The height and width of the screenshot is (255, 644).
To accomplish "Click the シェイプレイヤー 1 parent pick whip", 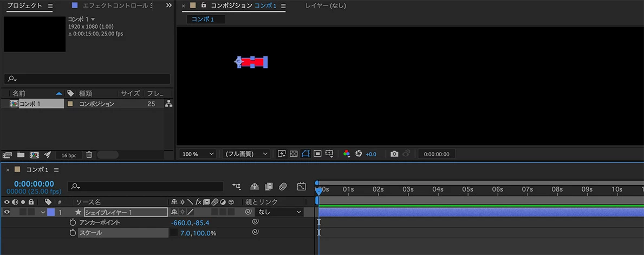I will [x=248, y=212].
